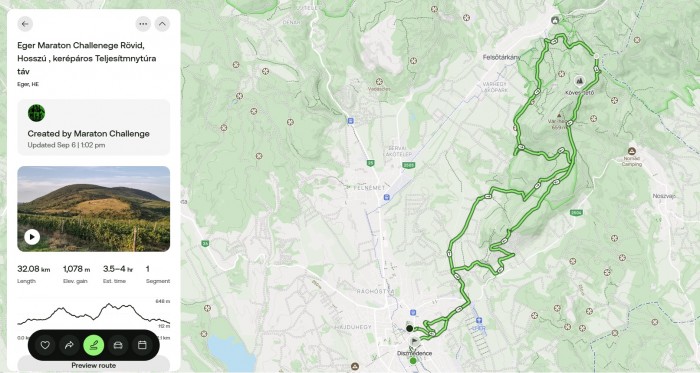This screenshot has height=373, width=700.
Task: Open driving directions with the car icon
Action: (118, 345)
